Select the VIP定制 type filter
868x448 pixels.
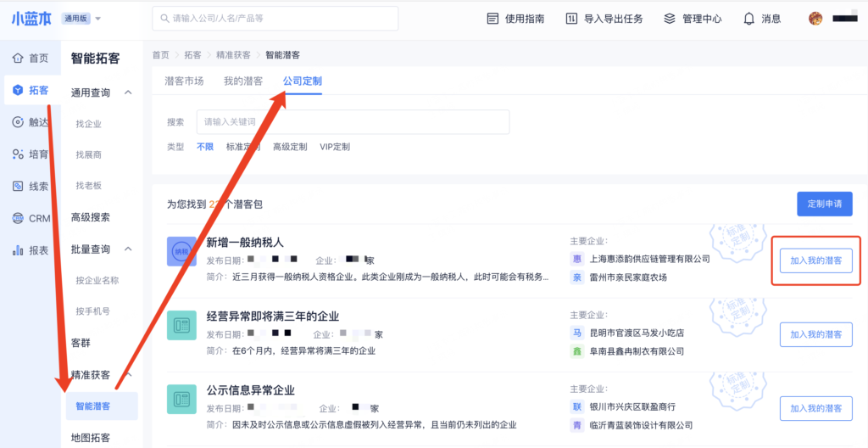click(x=335, y=147)
